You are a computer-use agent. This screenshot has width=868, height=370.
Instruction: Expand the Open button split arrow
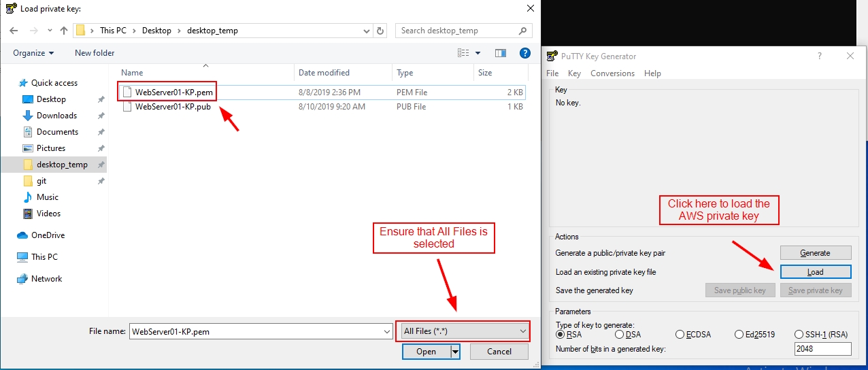[x=456, y=352]
